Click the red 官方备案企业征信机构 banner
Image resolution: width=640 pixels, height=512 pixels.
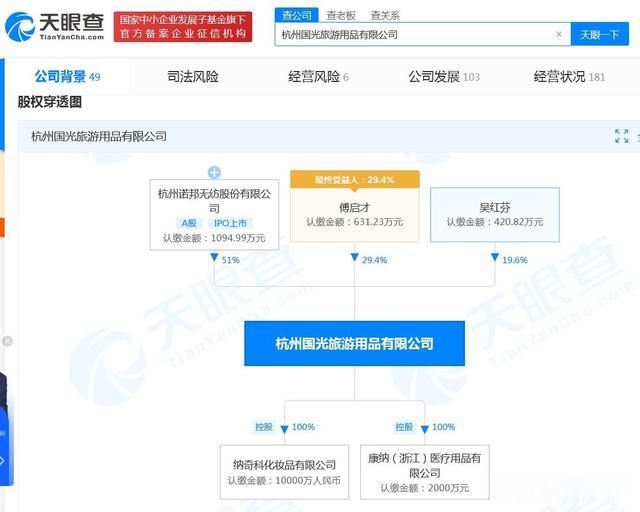(183, 26)
